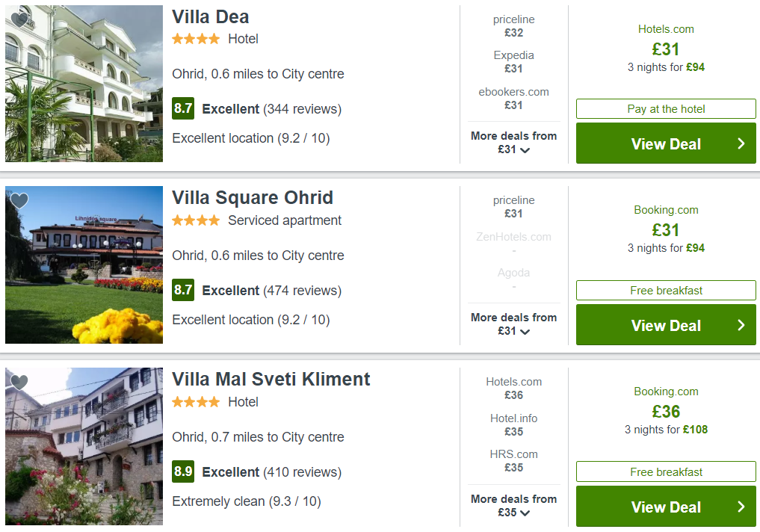Open View Deal for Villa Mal Sveti Kliment
The width and height of the screenshot is (760, 532).
666,507
